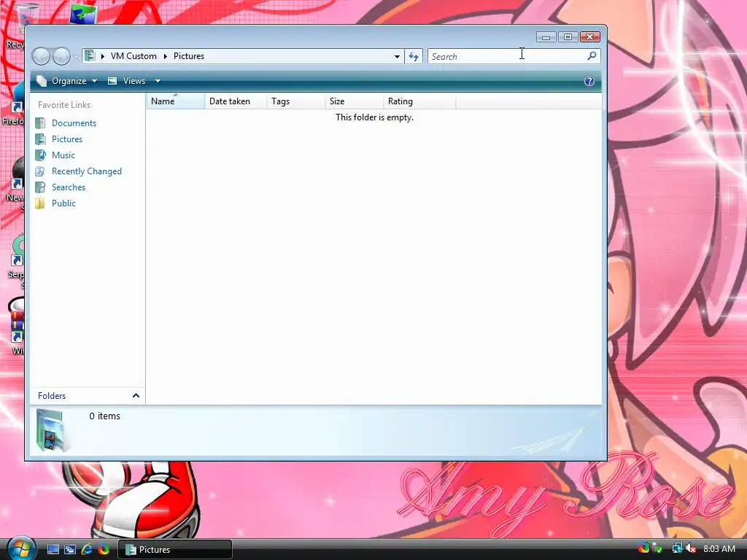747x560 pixels.
Task: Click the Recently Changed icon in sidebar
Action: [x=41, y=171]
